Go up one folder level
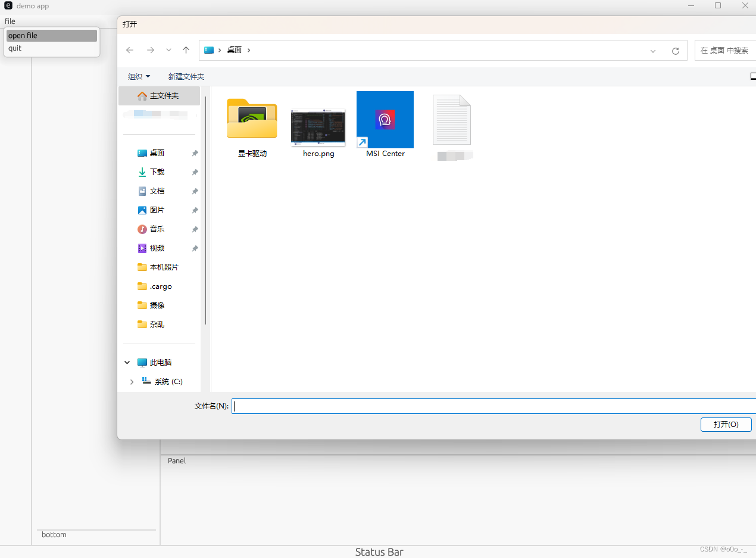Viewport: 756px width, 558px height. point(185,50)
